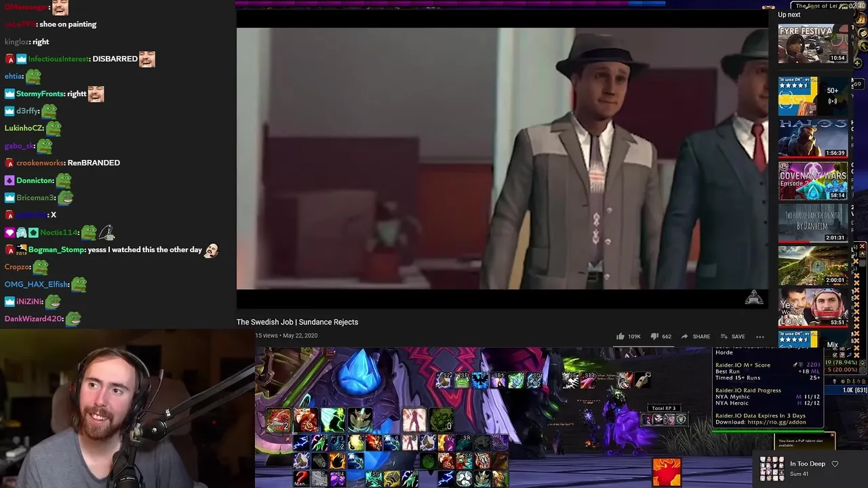Click chat username DankWizard420

(x=34, y=319)
